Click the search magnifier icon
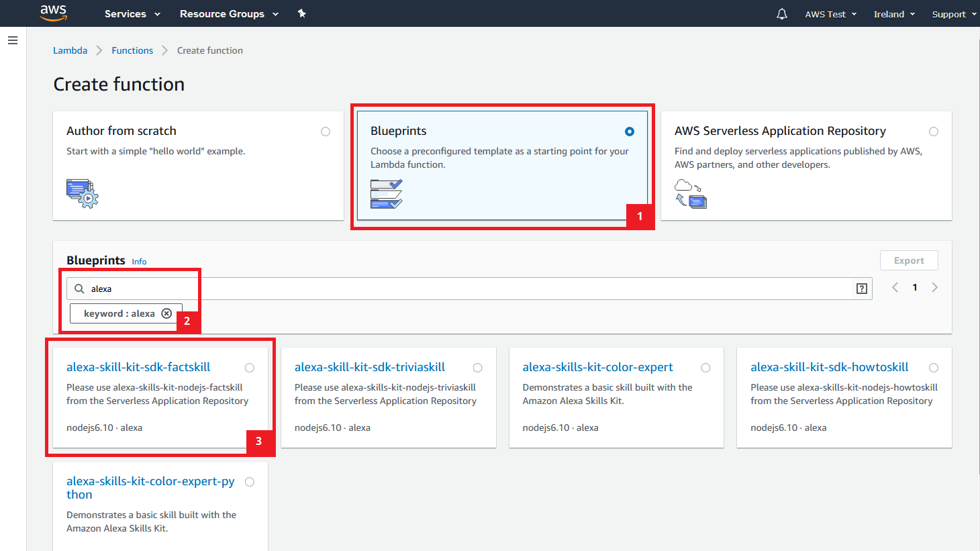The width and height of the screenshot is (980, 551). tap(79, 289)
